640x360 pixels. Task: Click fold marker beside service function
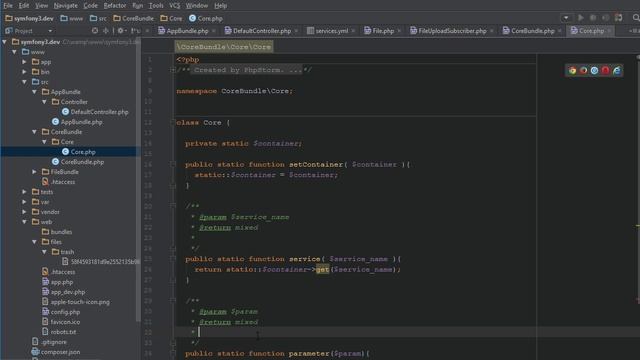(173, 259)
